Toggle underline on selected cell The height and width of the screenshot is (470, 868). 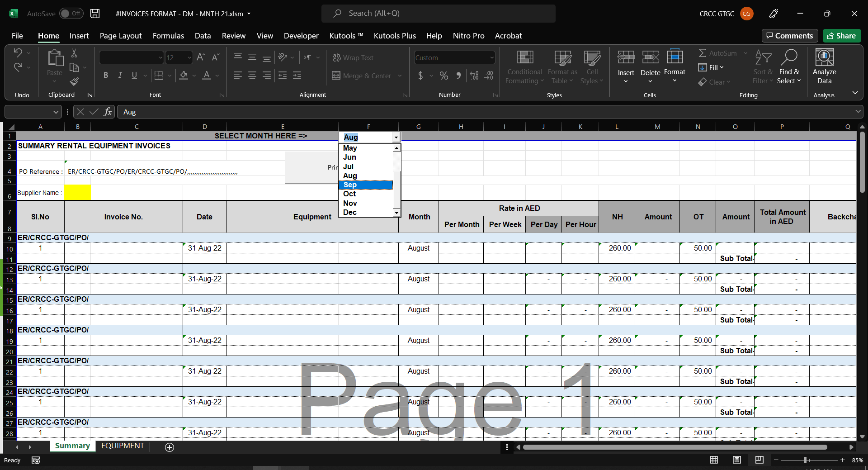click(x=133, y=75)
